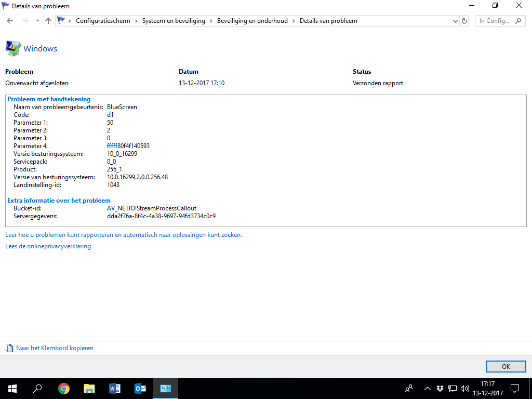
Task: Click Extra informatie over het probleem heading
Action: (59, 201)
